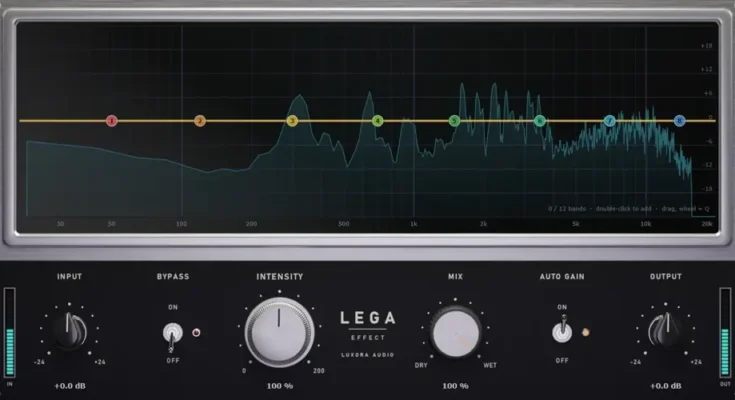The image size is (735, 400).
Task: Click the bands hint text in analyzer
Action: coord(629,209)
